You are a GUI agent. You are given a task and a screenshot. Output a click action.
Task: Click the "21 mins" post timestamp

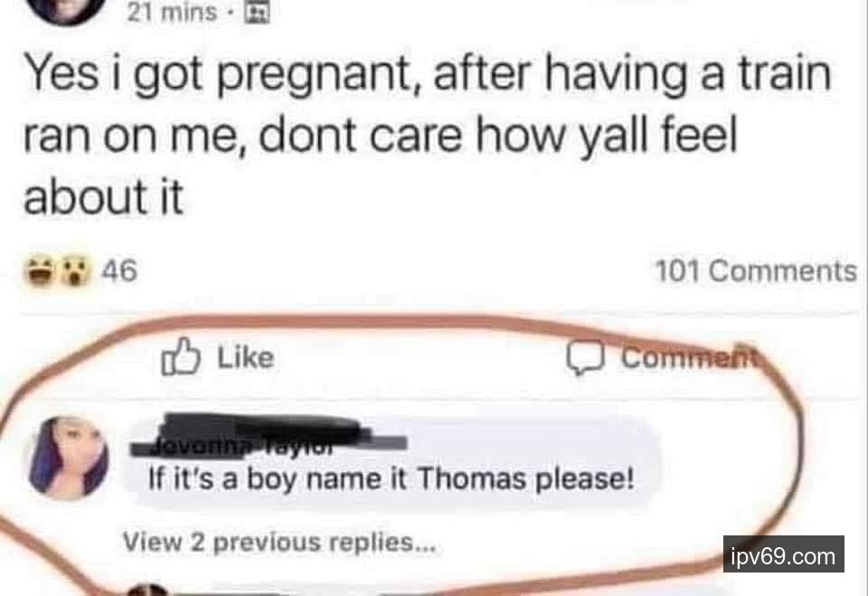click(171, 12)
